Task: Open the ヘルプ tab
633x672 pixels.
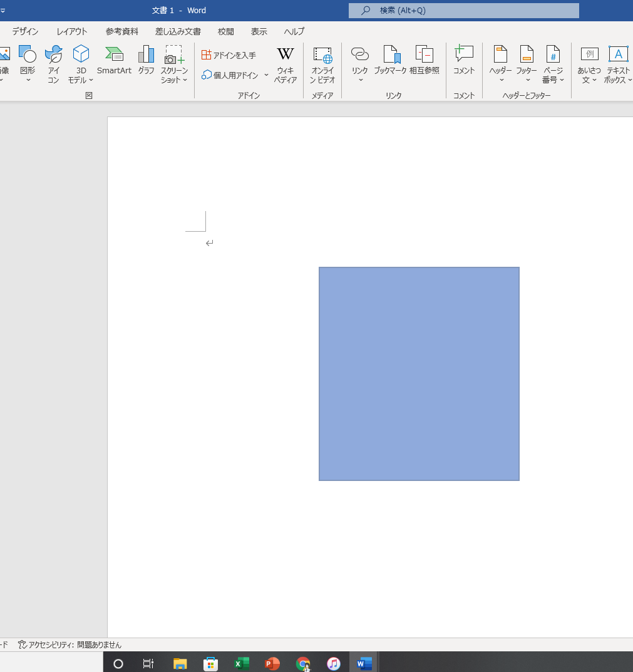Action: 294,31
